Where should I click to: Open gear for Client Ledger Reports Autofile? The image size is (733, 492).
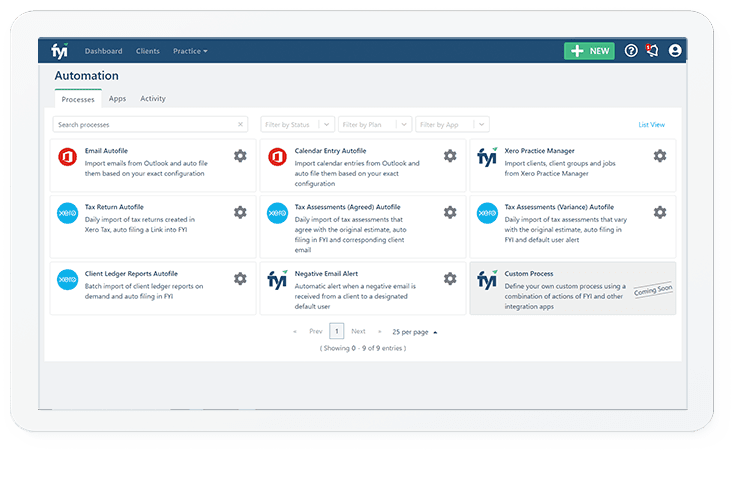(x=240, y=279)
